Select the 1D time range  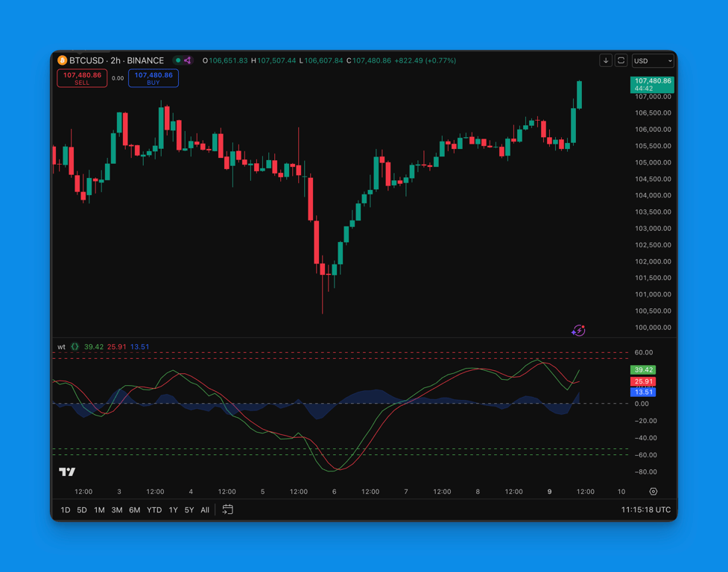[66, 510]
